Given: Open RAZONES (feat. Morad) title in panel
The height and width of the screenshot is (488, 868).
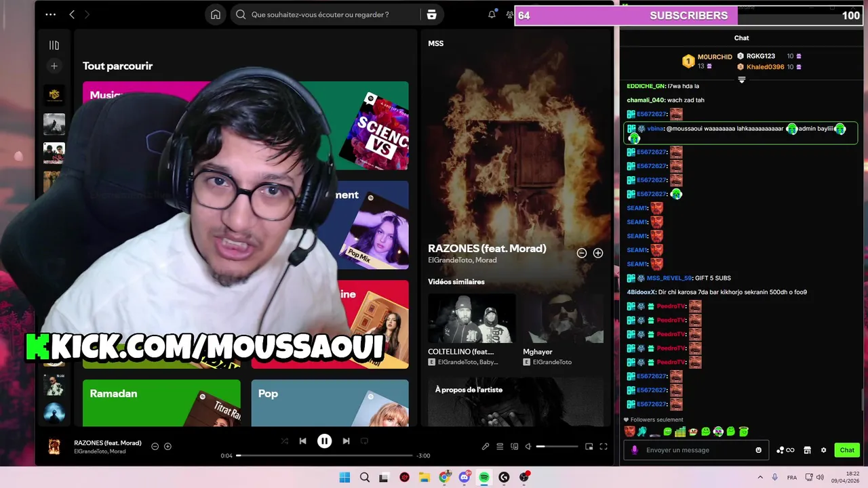Looking at the screenshot, I should point(487,248).
